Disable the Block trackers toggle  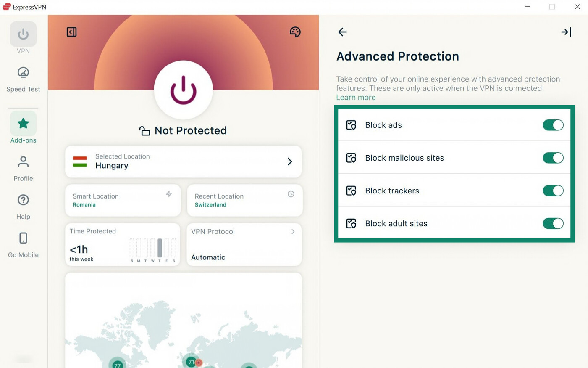(x=553, y=191)
